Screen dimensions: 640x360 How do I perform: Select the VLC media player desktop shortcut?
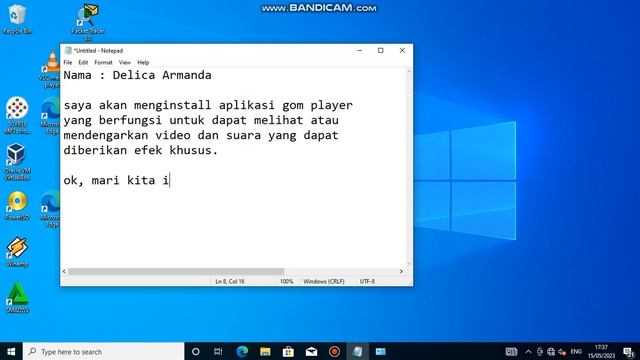(52, 69)
